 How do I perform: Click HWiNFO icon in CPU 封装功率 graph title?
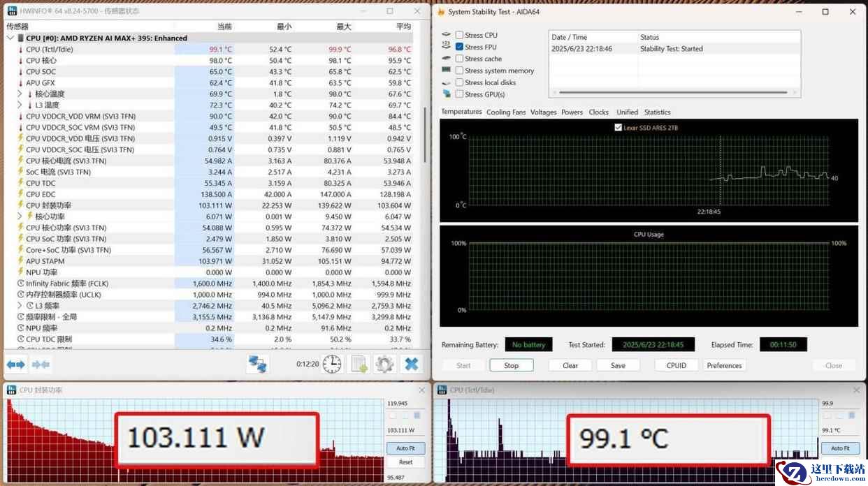pos(12,390)
